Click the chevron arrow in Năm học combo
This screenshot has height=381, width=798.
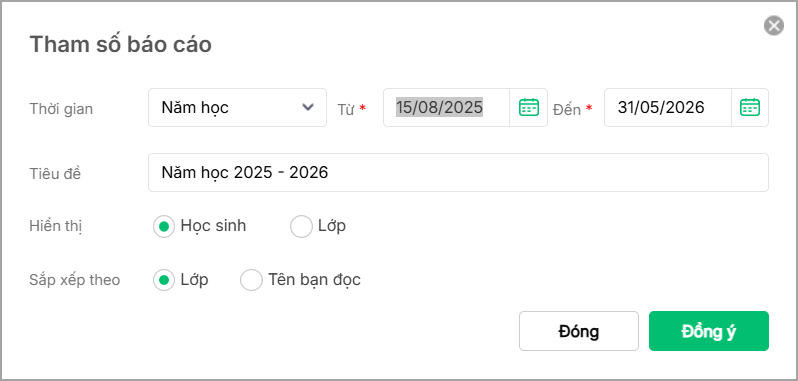point(307,107)
